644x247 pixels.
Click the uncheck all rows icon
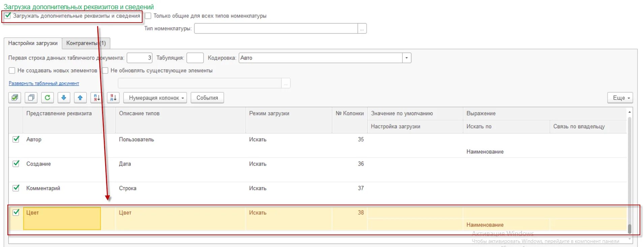tap(31, 98)
